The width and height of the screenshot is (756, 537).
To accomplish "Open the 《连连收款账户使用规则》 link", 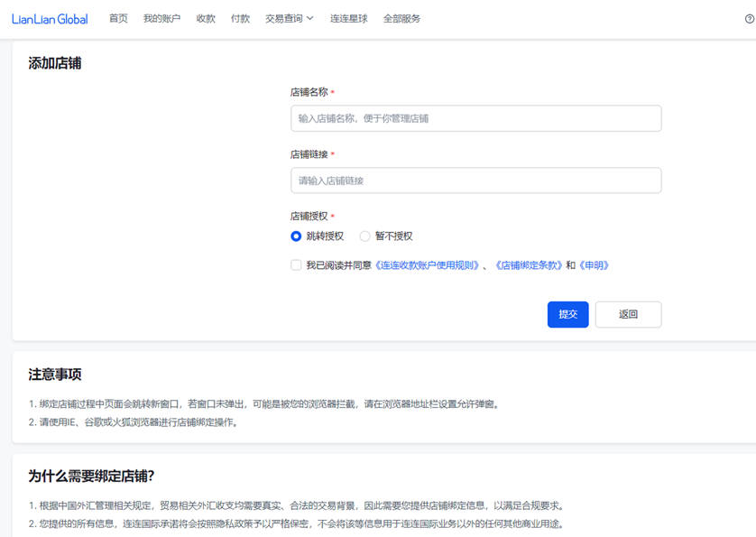I will pos(428,265).
